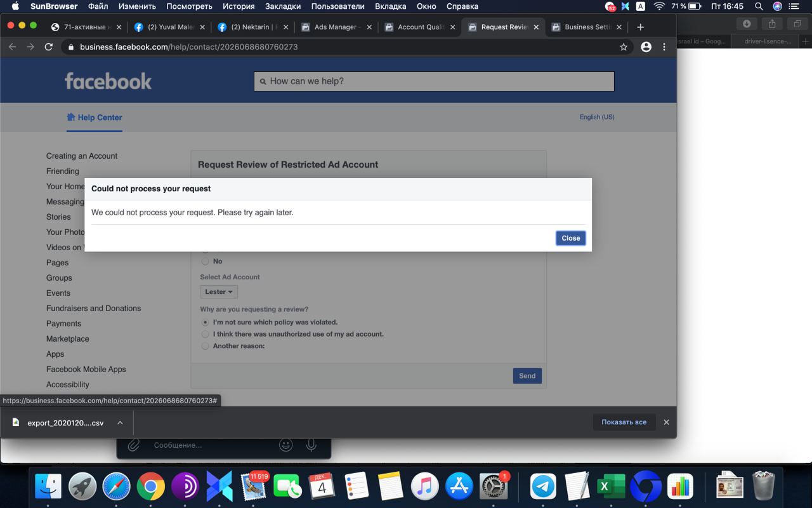The image size is (812, 508).
Task: Open Spotlight search icon in menu bar
Action: pyautogui.click(x=759, y=6)
